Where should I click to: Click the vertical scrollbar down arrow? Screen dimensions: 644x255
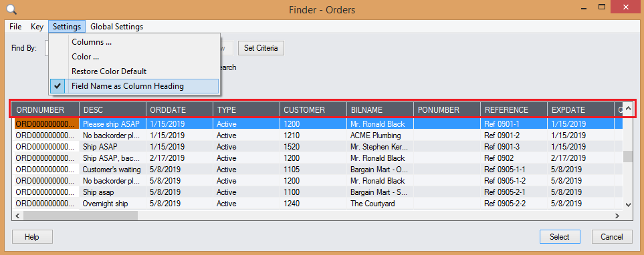[627, 204]
